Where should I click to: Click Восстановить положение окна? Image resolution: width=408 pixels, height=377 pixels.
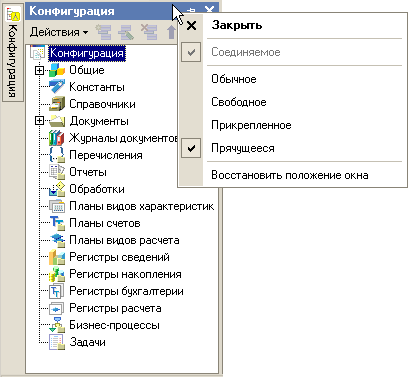click(x=290, y=175)
